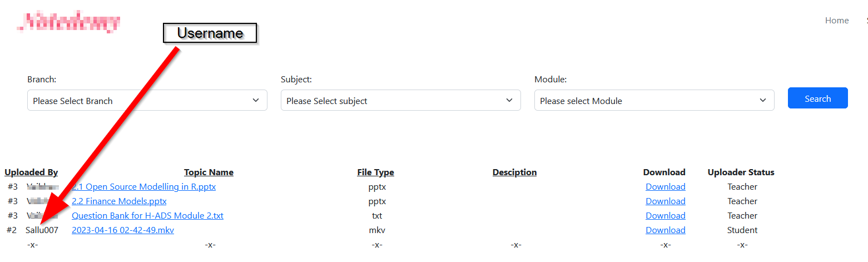The height and width of the screenshot is (262, 868).
Task: Download the Open Source Modelling pptx file
Action: coord(665,187)
